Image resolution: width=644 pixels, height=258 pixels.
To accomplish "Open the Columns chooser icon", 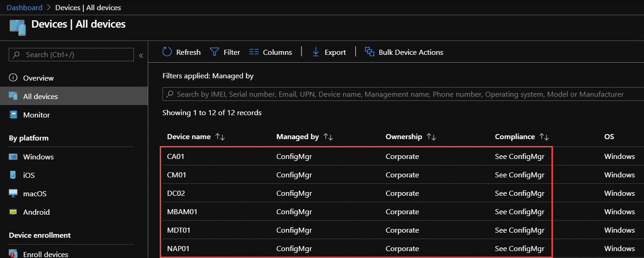I will (x=254, y=52).
